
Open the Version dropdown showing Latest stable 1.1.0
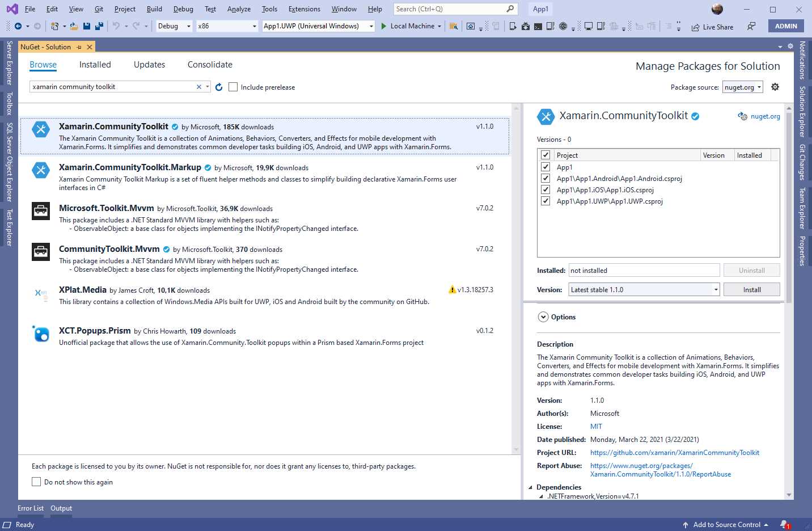click(644, 289)
